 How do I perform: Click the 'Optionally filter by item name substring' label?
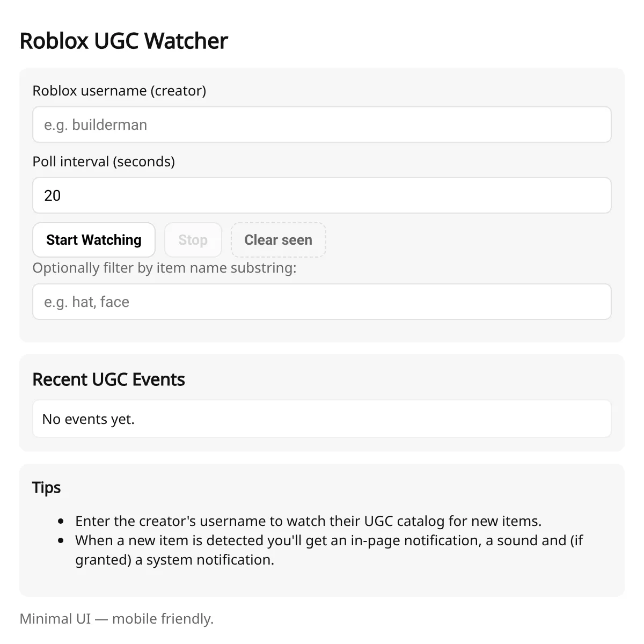coord(164,268)
